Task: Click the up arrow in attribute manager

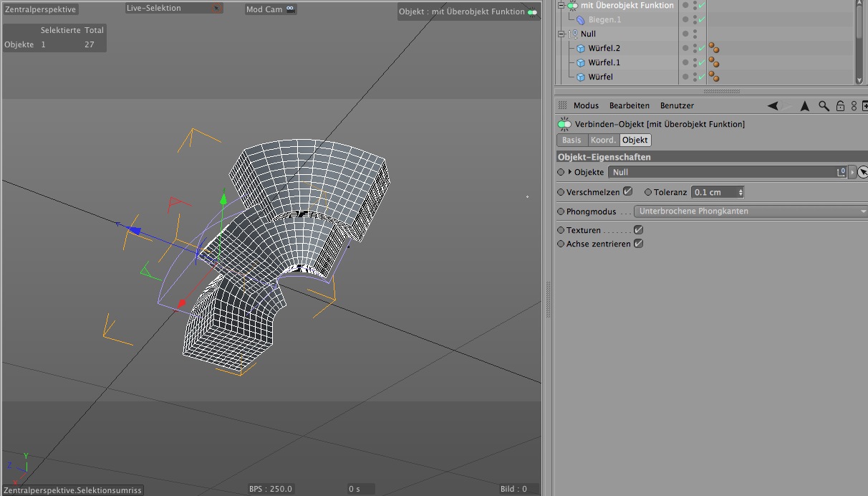Action: 804,106
